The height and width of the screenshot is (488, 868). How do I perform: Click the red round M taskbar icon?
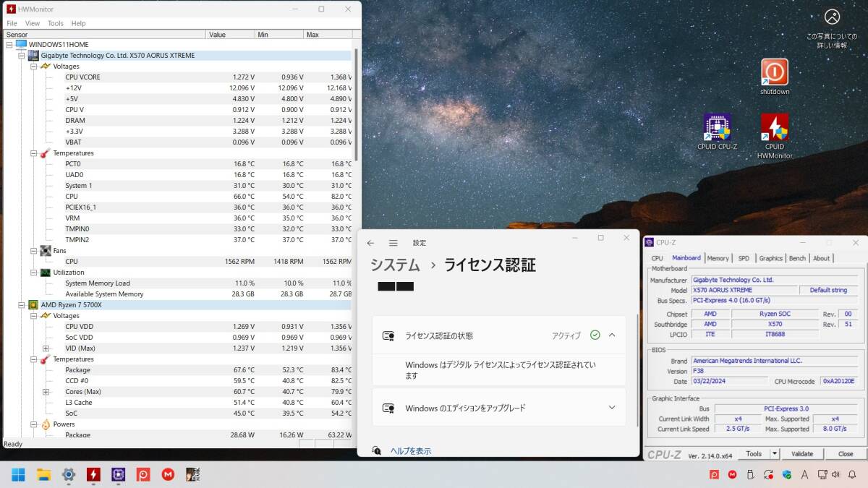(x=168, y=474)
